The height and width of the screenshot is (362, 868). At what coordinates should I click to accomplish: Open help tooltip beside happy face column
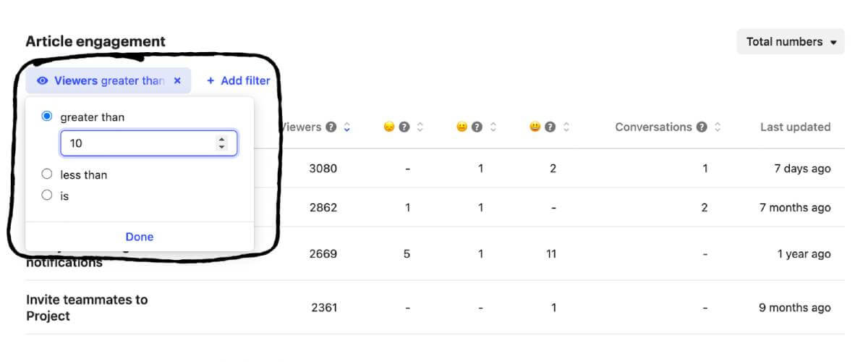point(550,127)
